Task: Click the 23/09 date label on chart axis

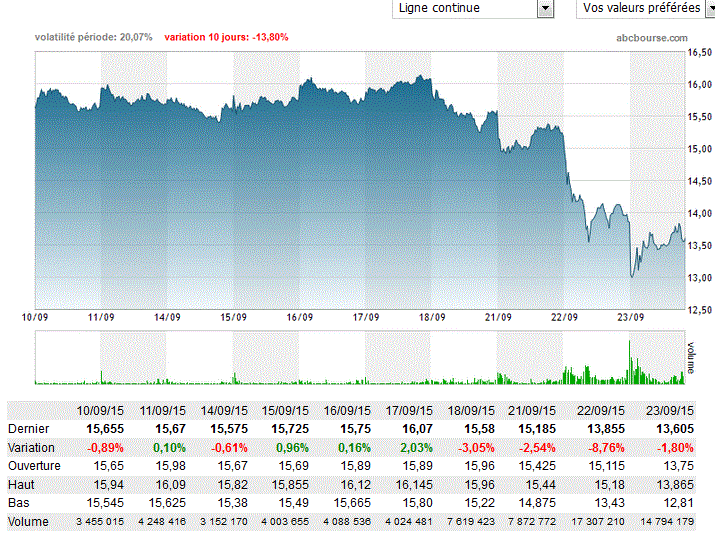Action: [630, 317]
